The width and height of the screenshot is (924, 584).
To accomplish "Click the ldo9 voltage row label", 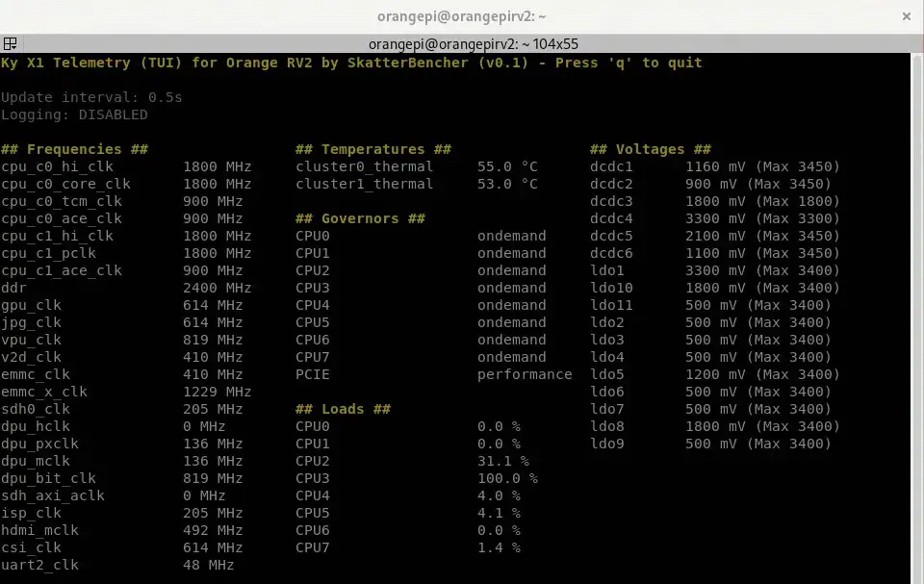I will [606, 444].
